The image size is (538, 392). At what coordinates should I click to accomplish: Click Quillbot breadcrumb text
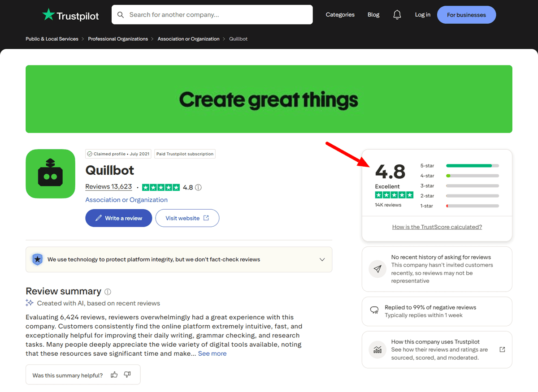[x=239, y=39]
